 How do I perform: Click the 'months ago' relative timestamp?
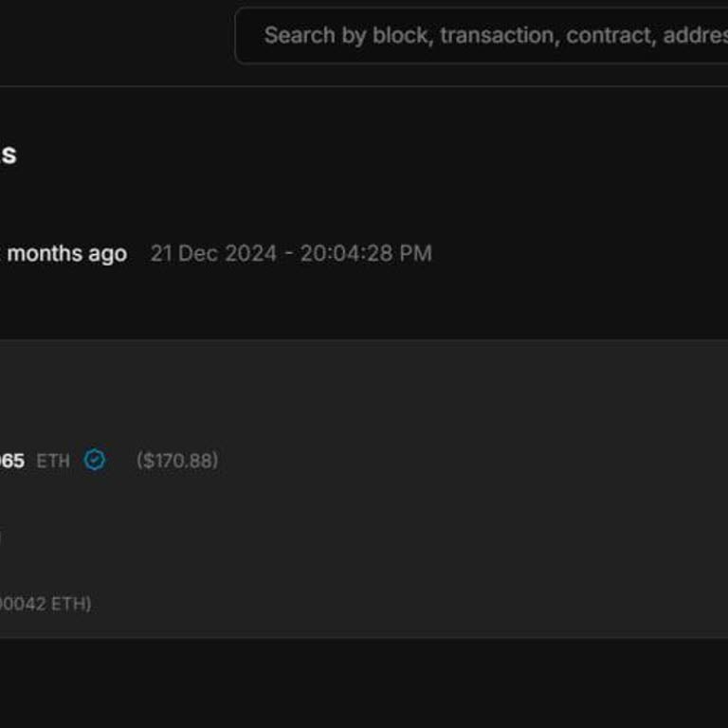(66, 254)
